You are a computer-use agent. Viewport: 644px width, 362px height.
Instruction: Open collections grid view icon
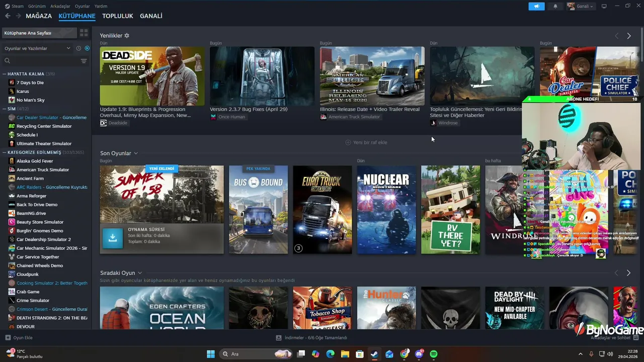click(84, 33)
